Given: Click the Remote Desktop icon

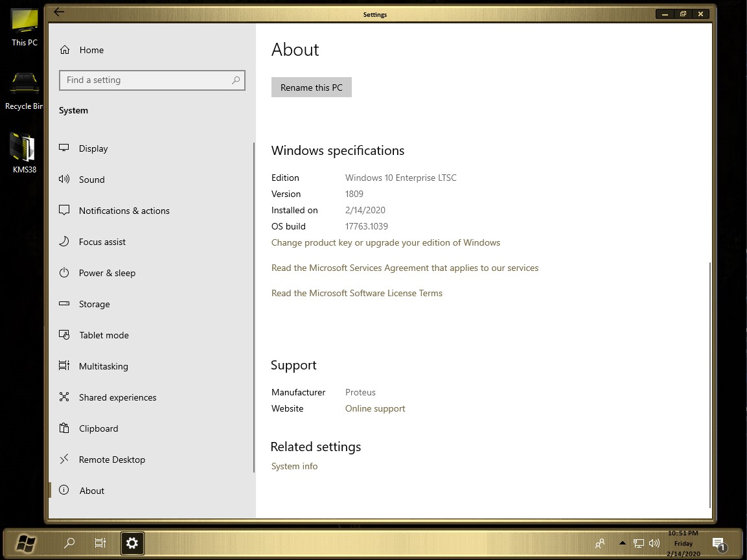Looking at the screenshot, I should (64, 459).
